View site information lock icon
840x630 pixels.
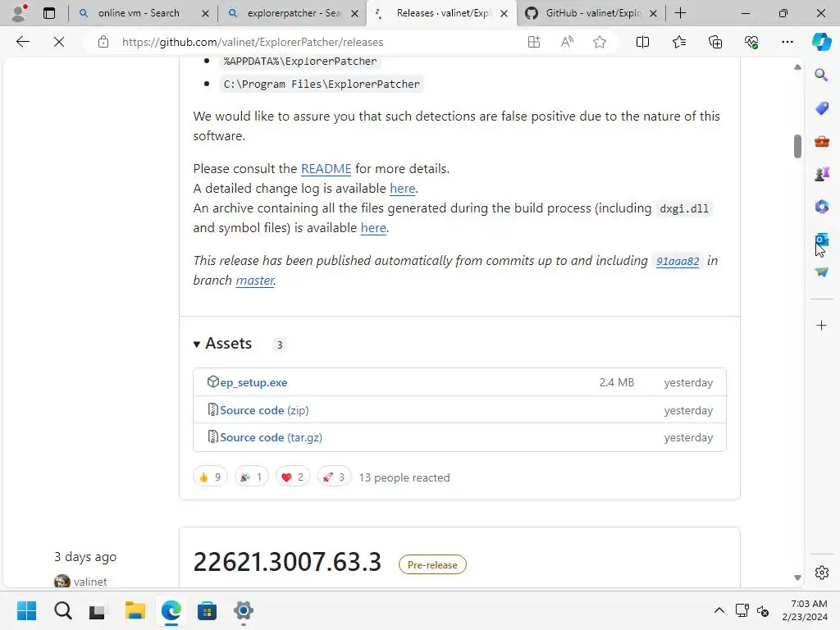click(x=103, y=42)
